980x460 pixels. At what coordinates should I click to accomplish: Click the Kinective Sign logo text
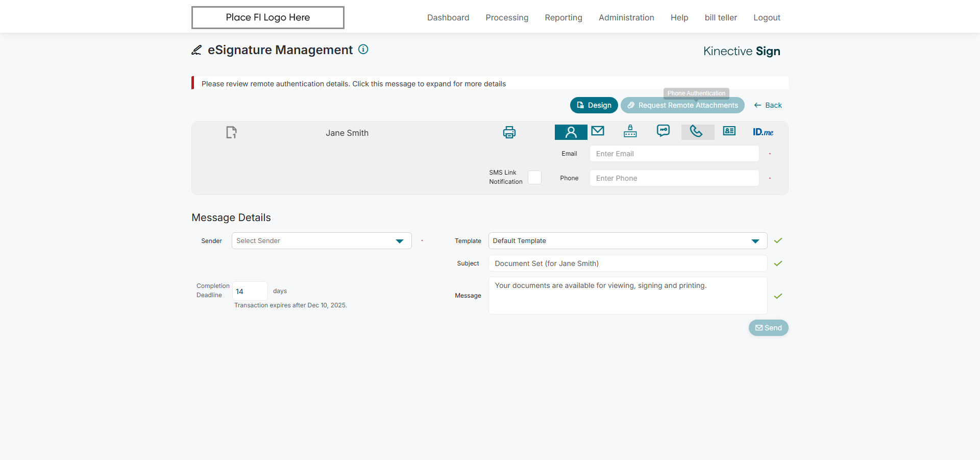(742, 51)
